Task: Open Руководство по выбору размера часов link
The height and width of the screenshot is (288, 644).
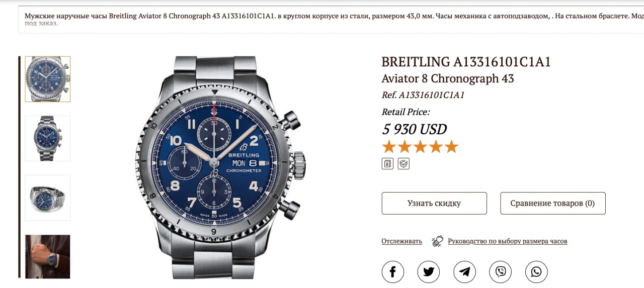Action: coord(508,241)
